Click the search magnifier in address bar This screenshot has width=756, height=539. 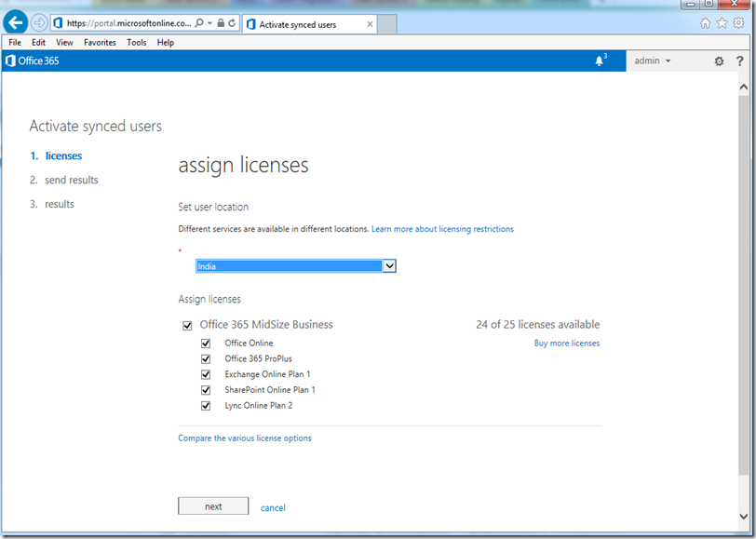point(198,23)
